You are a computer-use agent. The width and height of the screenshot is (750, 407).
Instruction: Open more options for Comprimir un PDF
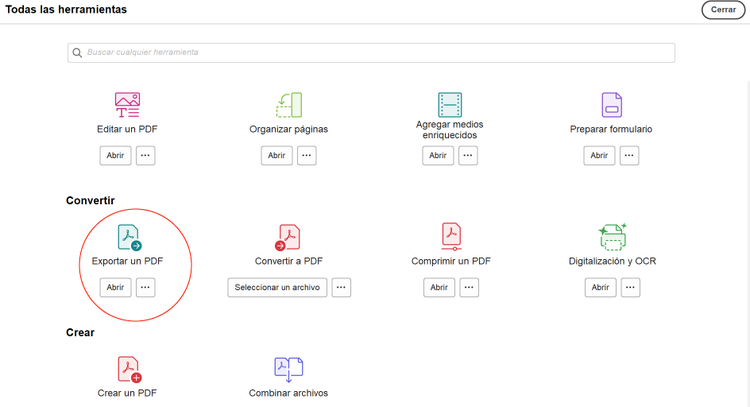pyautogui.click(x=469, y=287)
